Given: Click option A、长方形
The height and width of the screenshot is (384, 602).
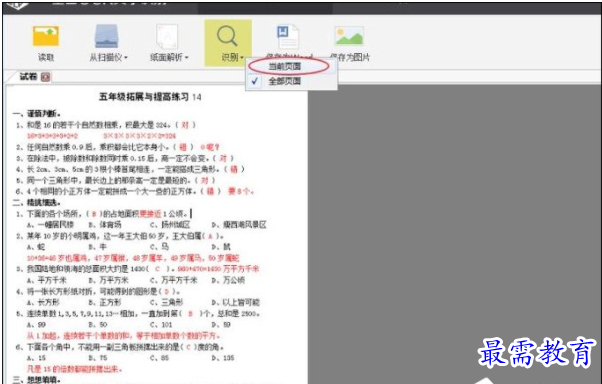Looking at the screenshot, I should 43,303.
